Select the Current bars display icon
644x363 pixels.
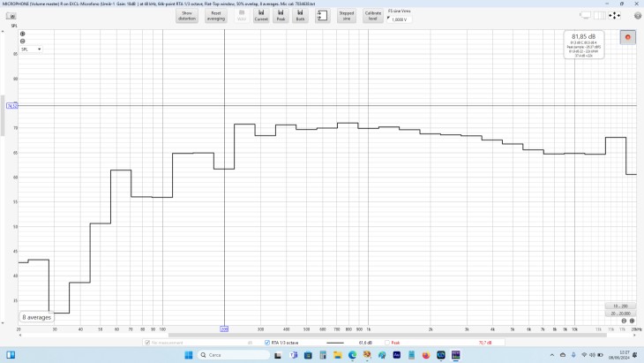(261, 16)
